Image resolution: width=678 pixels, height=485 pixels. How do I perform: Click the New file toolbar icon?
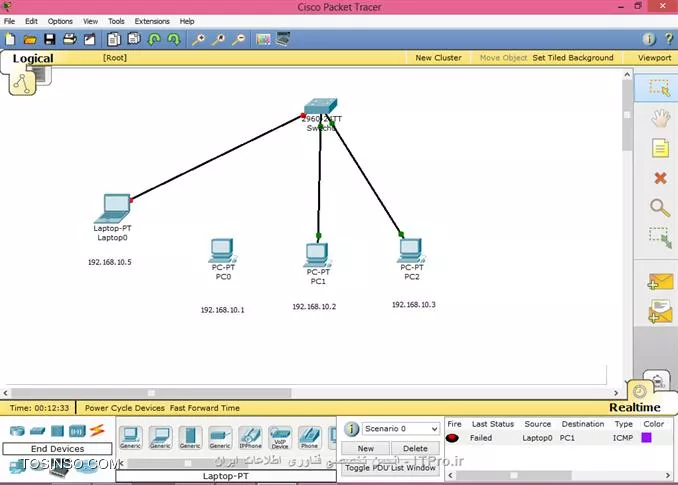(10, 40)
